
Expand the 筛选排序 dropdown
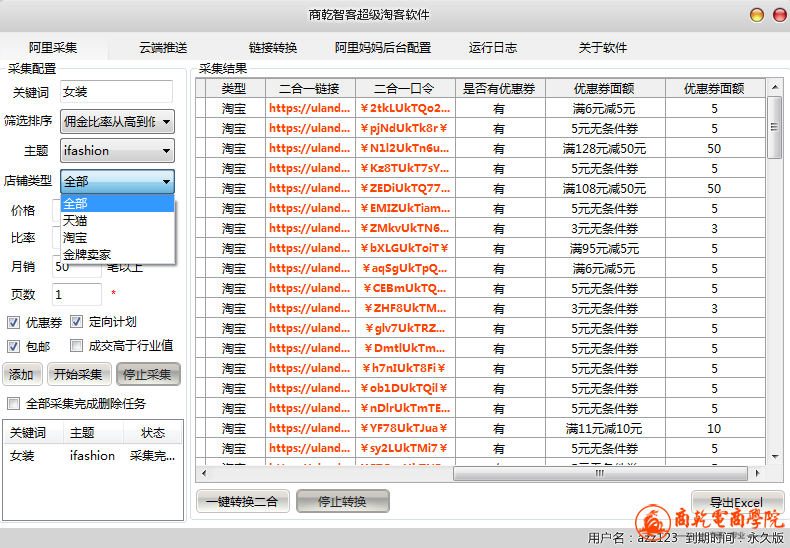117,121
